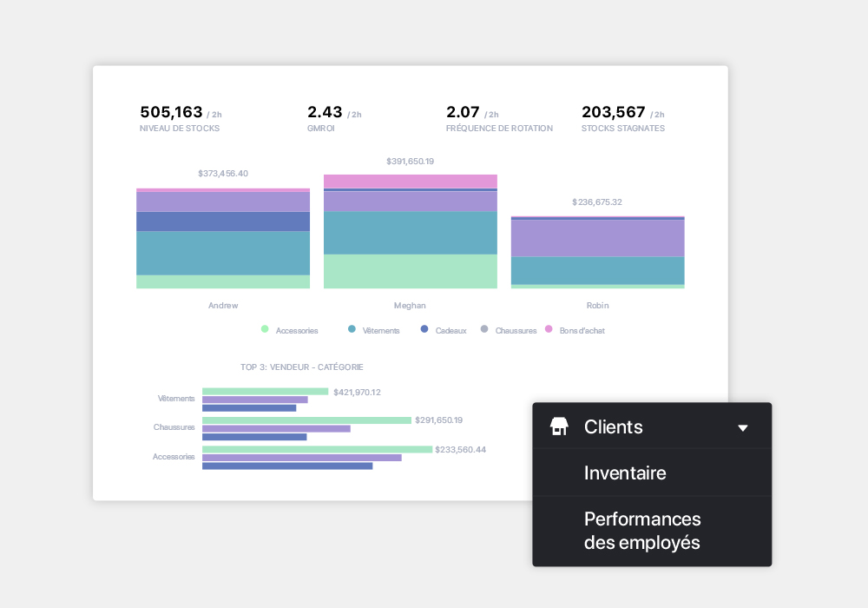This screenshot has height=608, width=868.
Task: Toggle the Accessories legend dot
Action: [265, 329]
